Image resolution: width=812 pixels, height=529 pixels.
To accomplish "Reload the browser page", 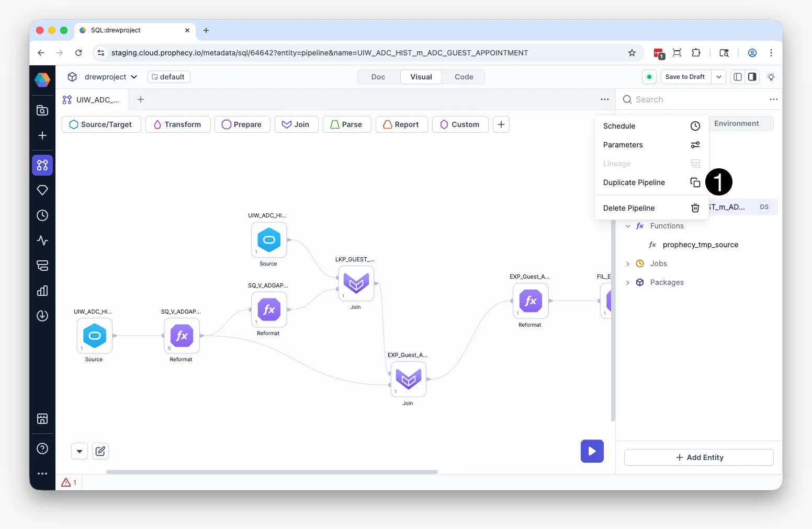I will pos(78,53).
